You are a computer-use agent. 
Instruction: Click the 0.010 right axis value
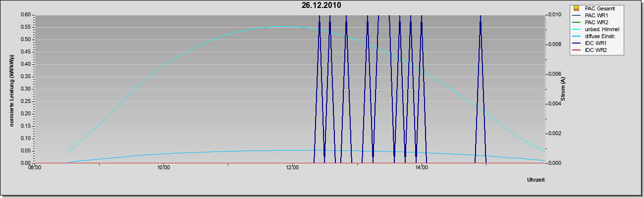click(554, 14)
